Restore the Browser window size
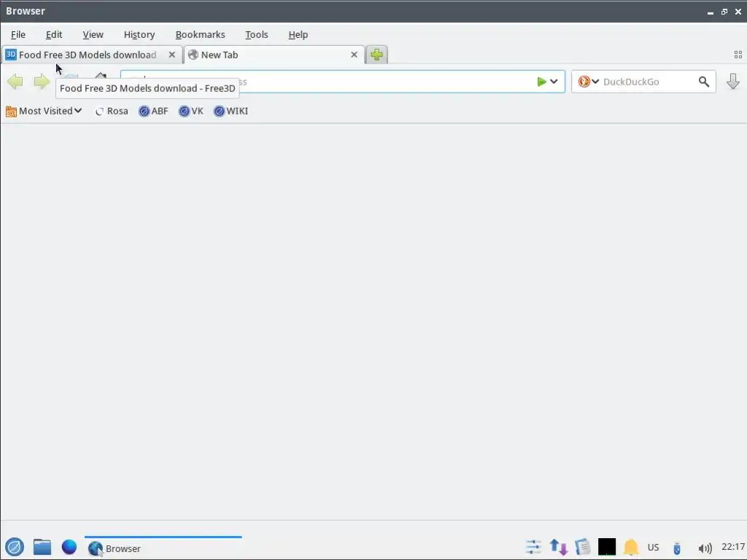The image size is (747, 560). coord(724,12)
